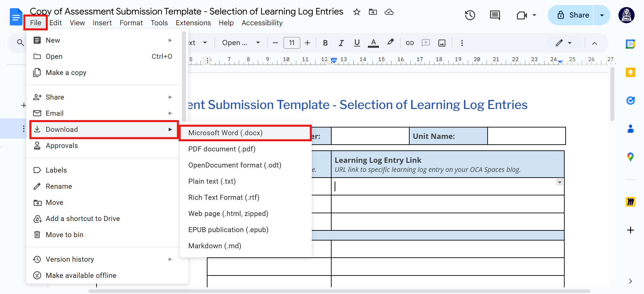Expand the Email submenu
Viewport: 644px width, 294px height.
(104, 113)
